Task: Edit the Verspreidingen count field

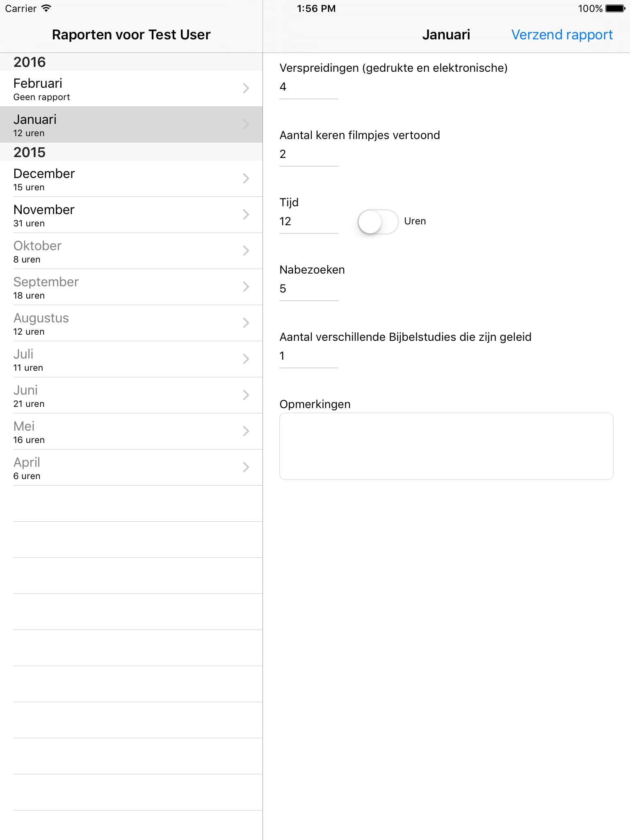Action: pos(308,87)
